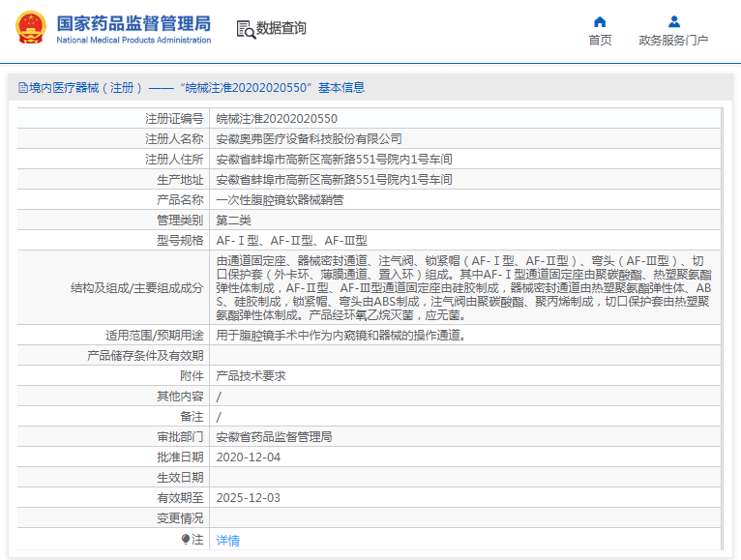Click the 注册证编号 row label
Image resolution: width=741 pixels, height=560 pixels.
(174, 119)
